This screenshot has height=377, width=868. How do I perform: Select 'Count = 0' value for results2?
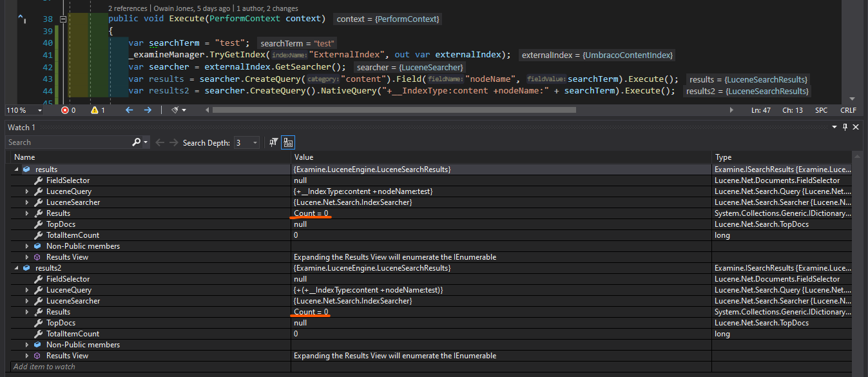(311, 312)
